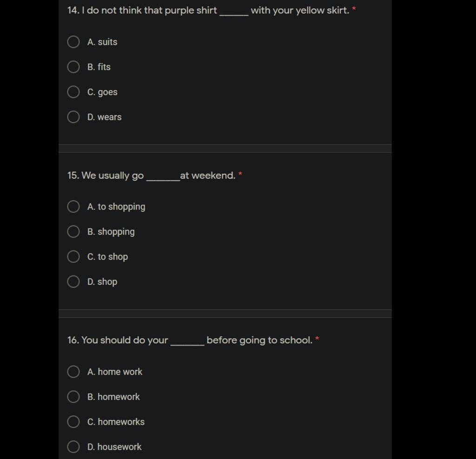Select radio button for "A. suits"
This screenshot has width=476, height=459.
pyautogui.click(x=73, y=42)
